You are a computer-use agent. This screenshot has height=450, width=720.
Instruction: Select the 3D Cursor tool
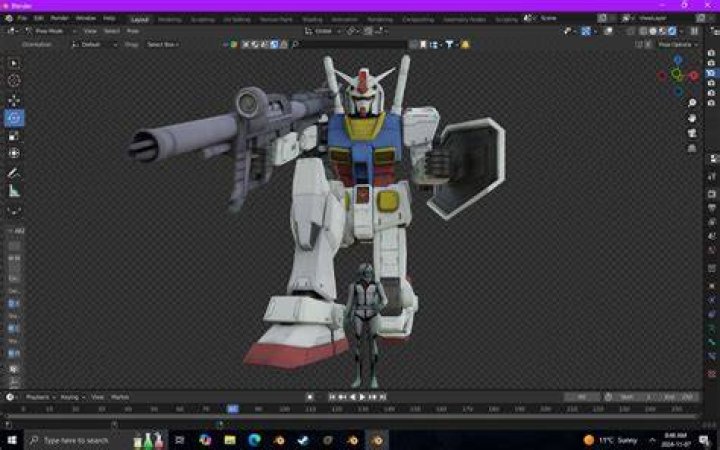[x=14, y=81]
